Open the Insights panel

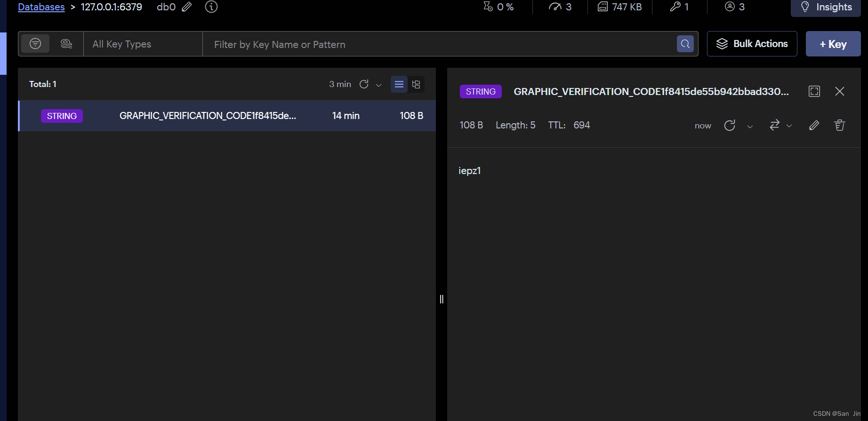pyautogui.click(x=826, y=7)
